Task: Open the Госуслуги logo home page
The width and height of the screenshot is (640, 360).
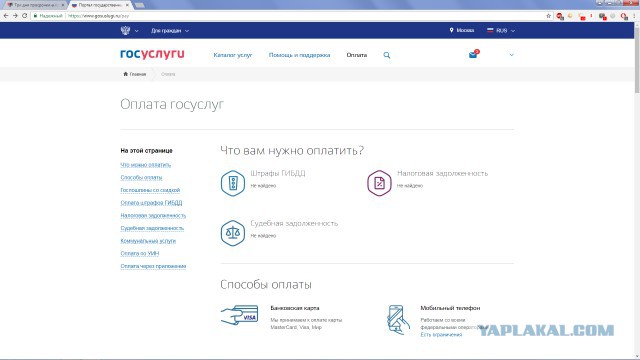Action: pos(152,54)
